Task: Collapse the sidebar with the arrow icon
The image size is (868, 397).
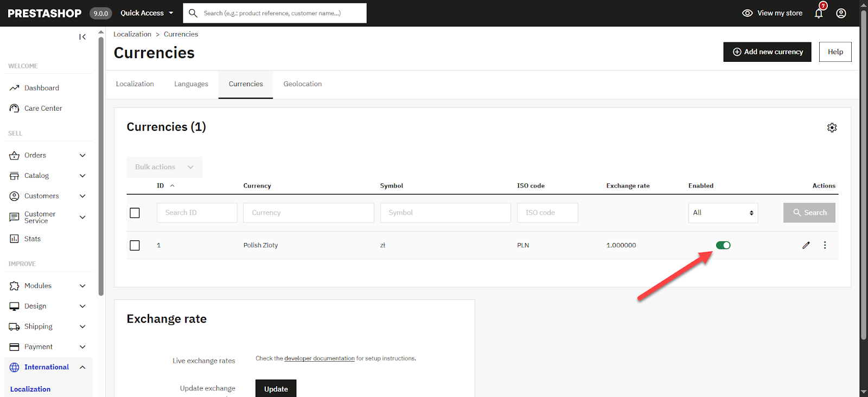Action: click(82, 37)
